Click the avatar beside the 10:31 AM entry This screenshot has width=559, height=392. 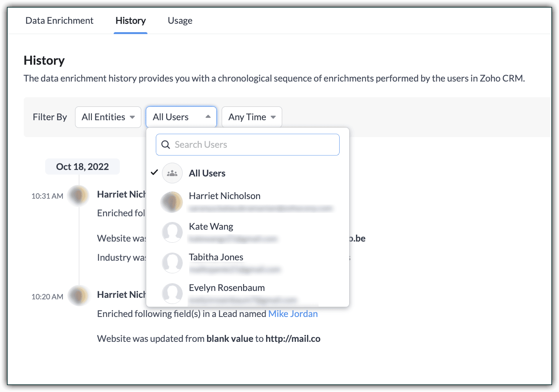78,196
